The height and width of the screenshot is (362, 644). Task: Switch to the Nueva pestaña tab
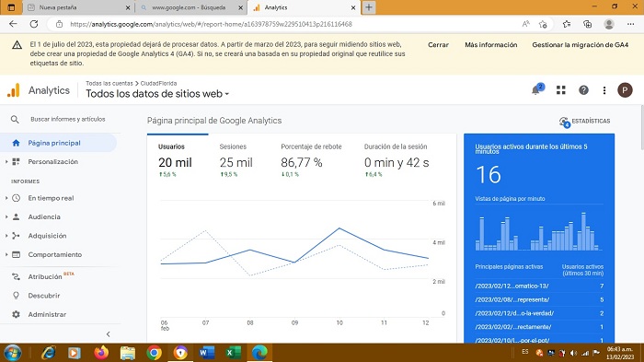click(78, 7)
